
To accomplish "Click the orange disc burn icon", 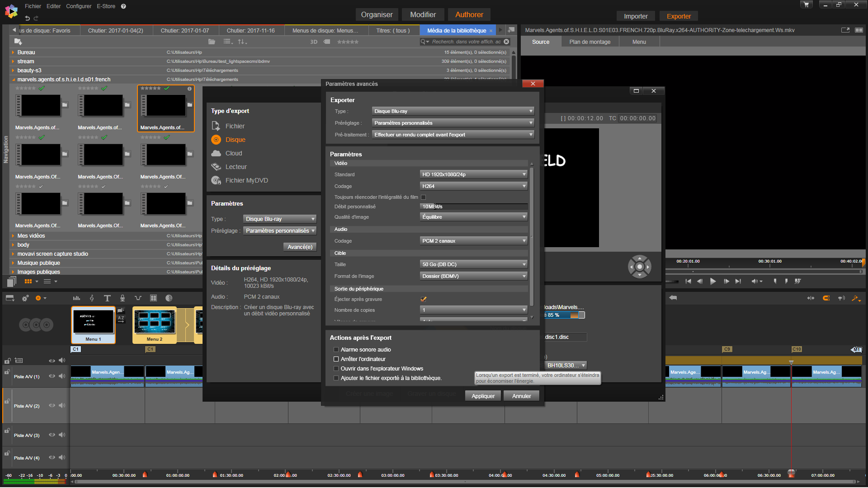I will click(x=38, y=298).
